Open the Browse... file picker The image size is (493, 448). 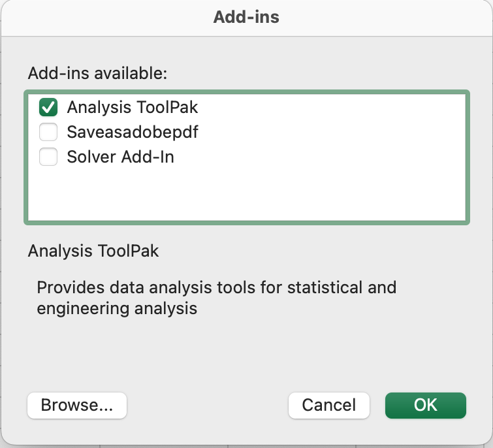pyautogui.click(x=77, y=406)
